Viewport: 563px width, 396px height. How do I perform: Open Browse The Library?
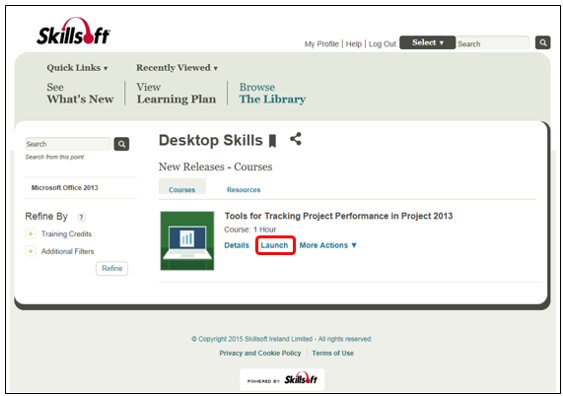click(x=273, y=93)
